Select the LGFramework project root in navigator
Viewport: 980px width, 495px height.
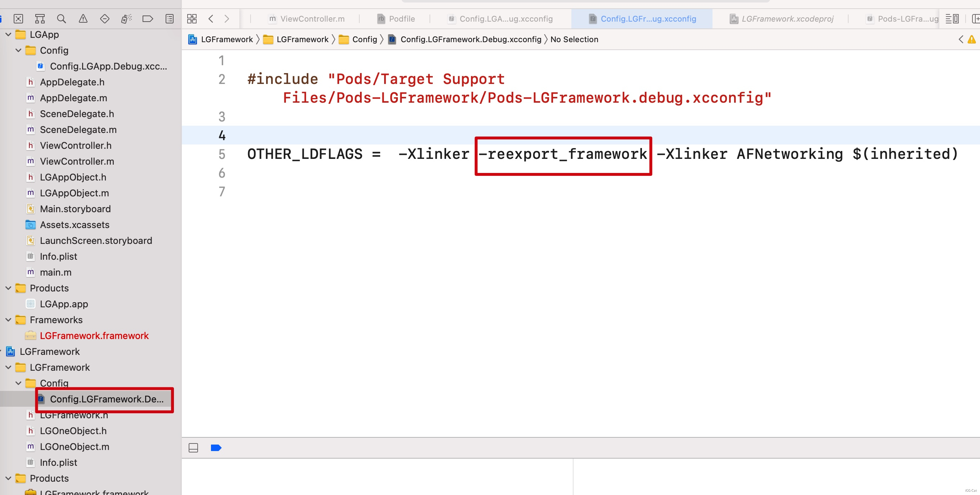tap(49, 352)
